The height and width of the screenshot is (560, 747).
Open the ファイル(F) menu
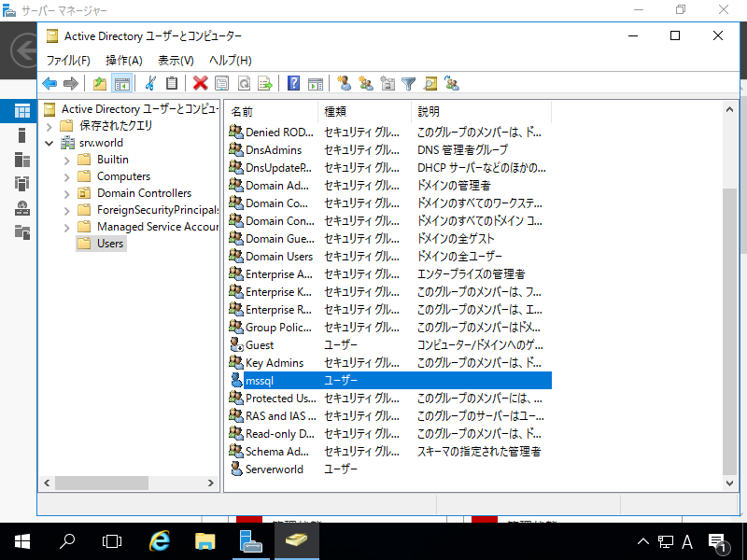68,61
